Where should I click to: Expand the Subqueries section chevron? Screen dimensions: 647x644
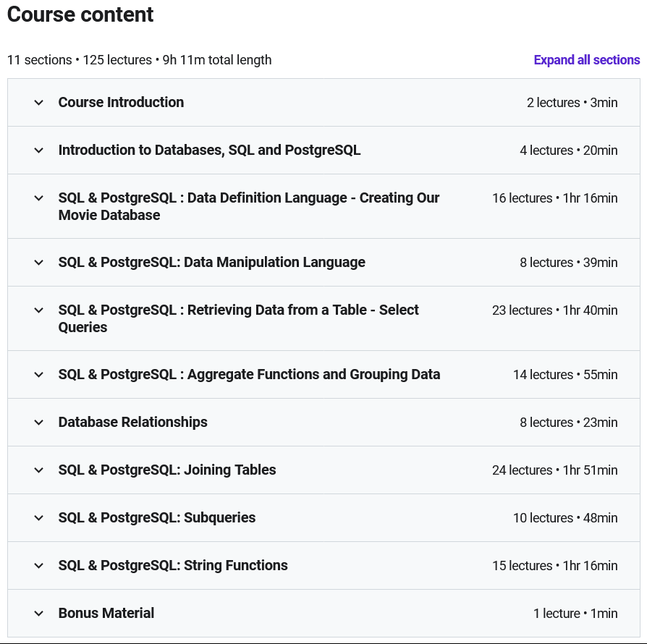point(39,518)
